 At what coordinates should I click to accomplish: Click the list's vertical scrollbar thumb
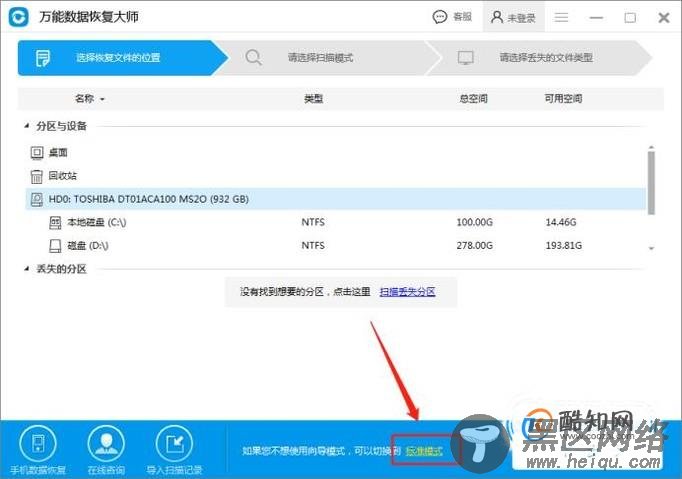click(x=651, y=181)
